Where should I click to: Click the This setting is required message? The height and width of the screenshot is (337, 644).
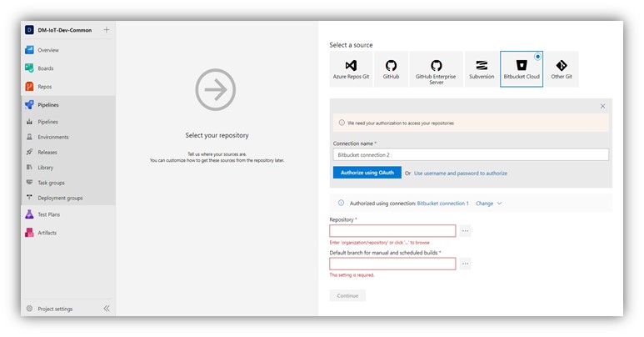click(352, 275)
